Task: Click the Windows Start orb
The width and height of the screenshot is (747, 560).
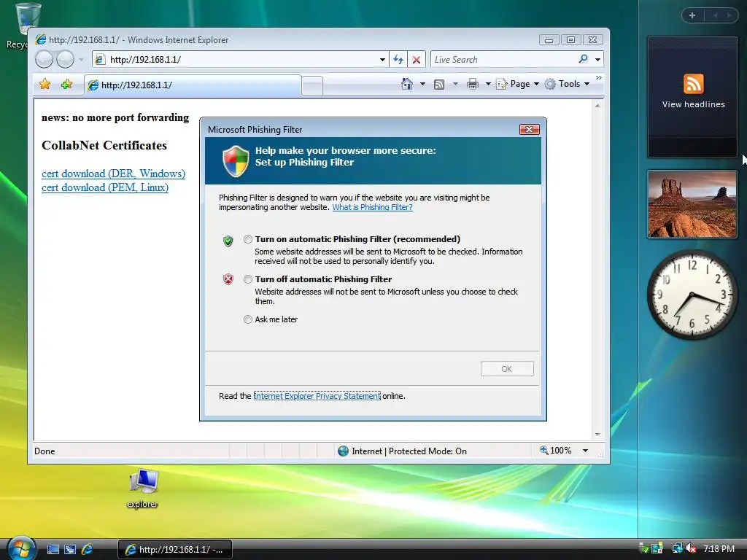Action: [21, 548]
